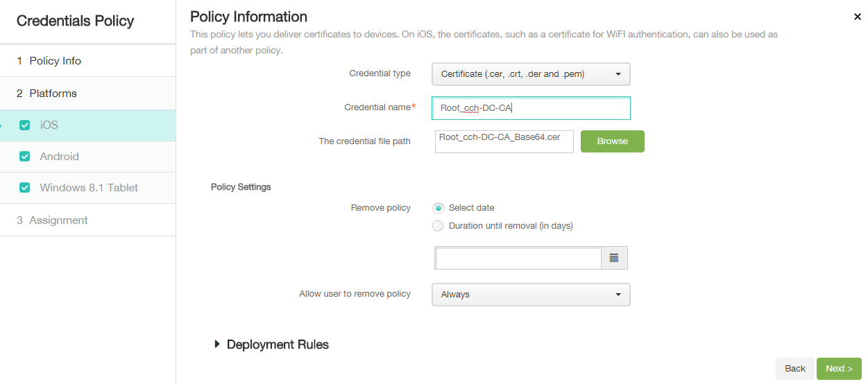868x384 pixels.
Task: Go to Policy Info step
Action: [x=56, y=61]
